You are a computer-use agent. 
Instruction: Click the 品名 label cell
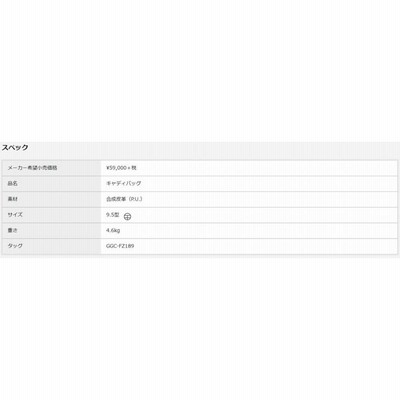tap(52, 184)
